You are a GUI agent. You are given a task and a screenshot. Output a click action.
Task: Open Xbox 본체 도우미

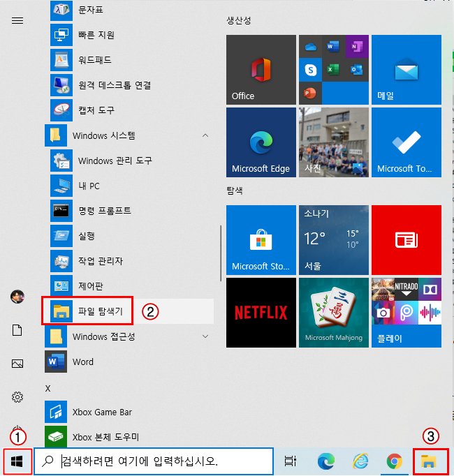pyautogui.click(x=129, y=437)
